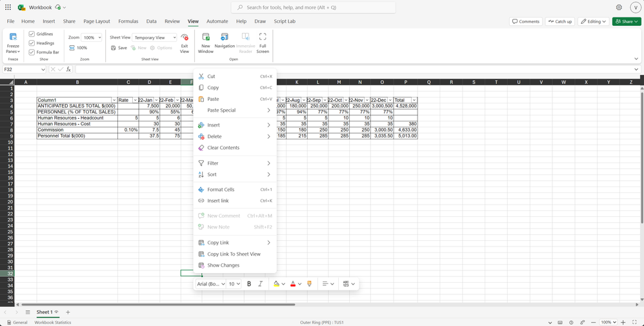Select Clear Contents in context menu
This screenshot has height=326, width=644.
coord(235,148)
